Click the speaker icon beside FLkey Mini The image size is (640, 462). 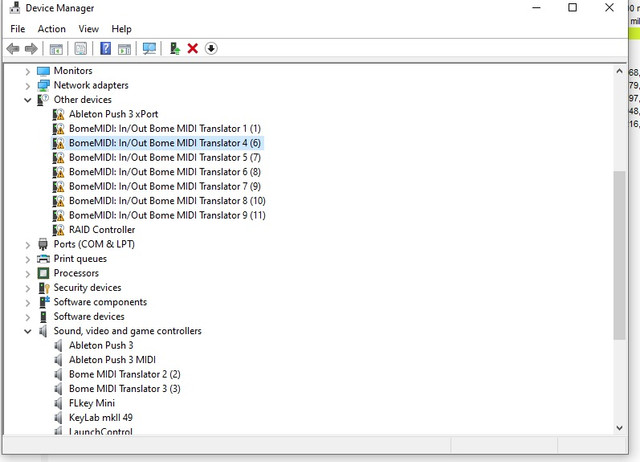(58, 403)
